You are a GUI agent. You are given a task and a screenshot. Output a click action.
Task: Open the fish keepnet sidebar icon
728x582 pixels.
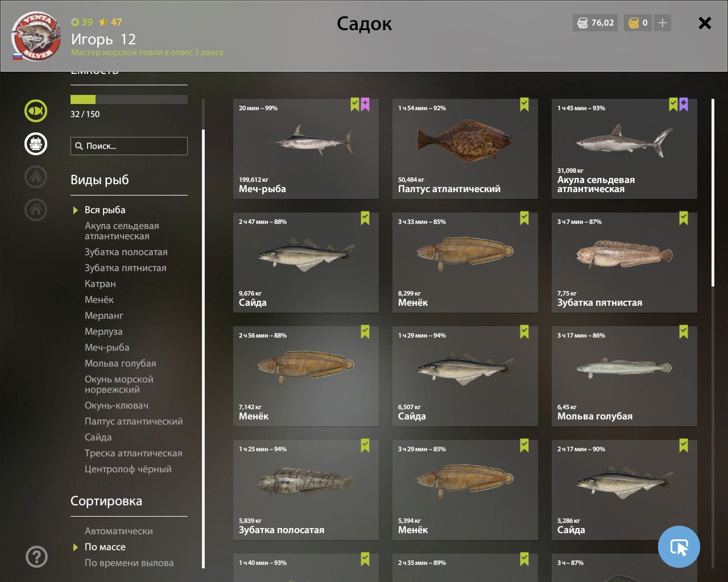coord(36,111)
